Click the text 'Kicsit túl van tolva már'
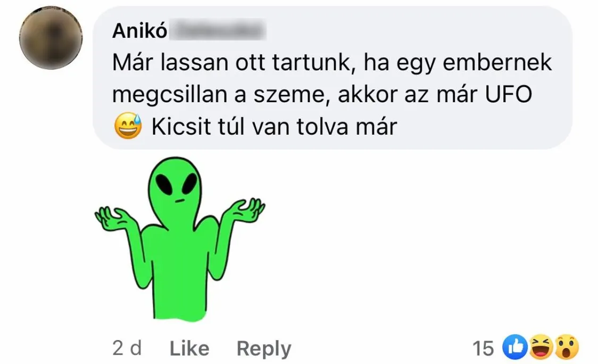 point(274,126)
